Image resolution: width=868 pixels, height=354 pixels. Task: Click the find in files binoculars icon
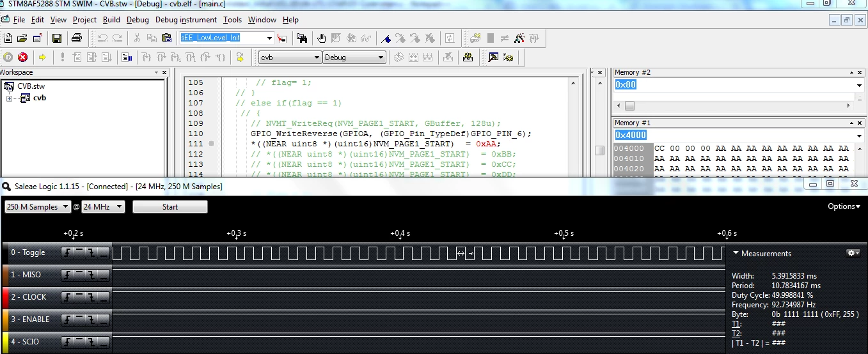point(301,38)
